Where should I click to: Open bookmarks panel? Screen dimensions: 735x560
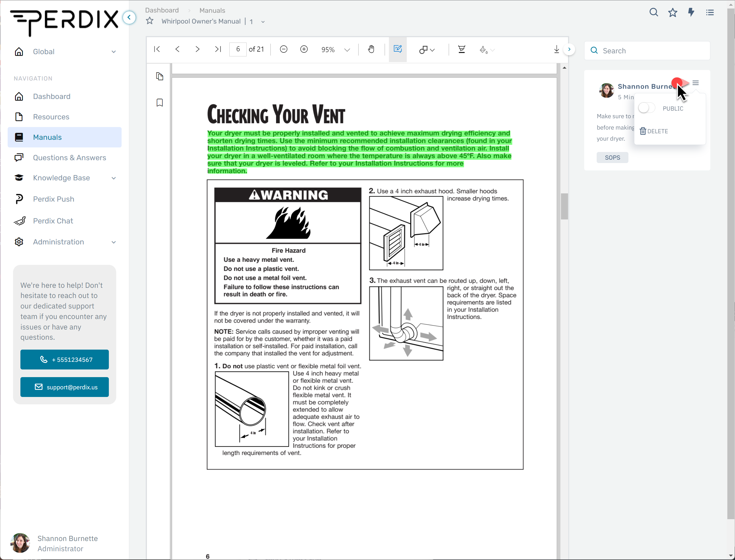pos(160,103)
